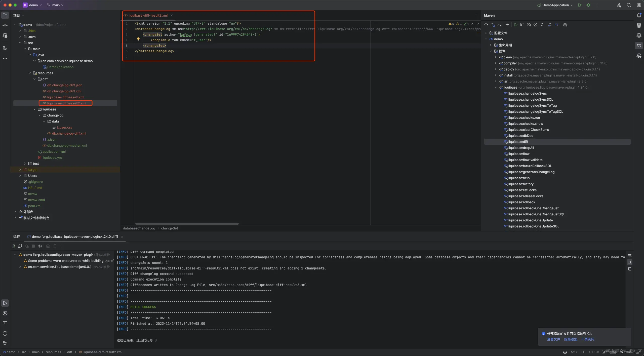Run Maven build green play icon
This screenshot has height=356, width=644.
[515, 25]
